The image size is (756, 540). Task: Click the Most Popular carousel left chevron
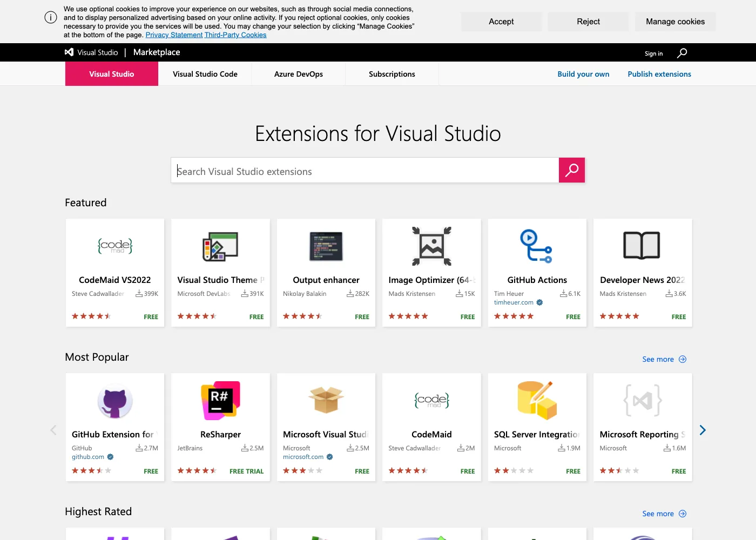point(53,430)
